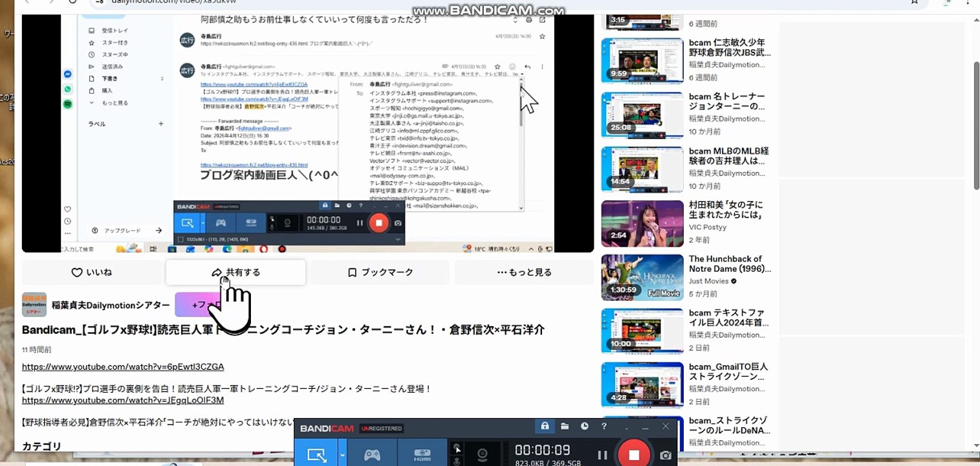The height and width of the screenshot is (466, 980).
Task: Expand the もっと見る options
Action: (524, 272)
